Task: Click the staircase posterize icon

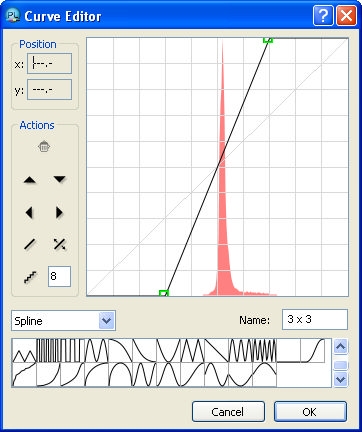Action: pos(30,277)
